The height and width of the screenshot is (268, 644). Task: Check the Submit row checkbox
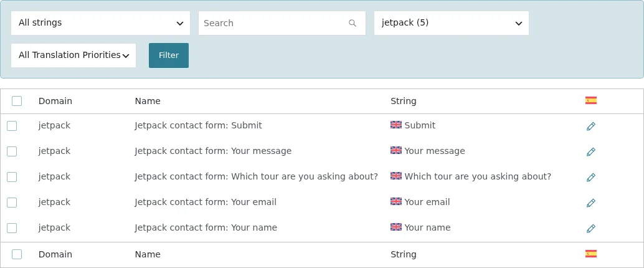tap(12, 126)
